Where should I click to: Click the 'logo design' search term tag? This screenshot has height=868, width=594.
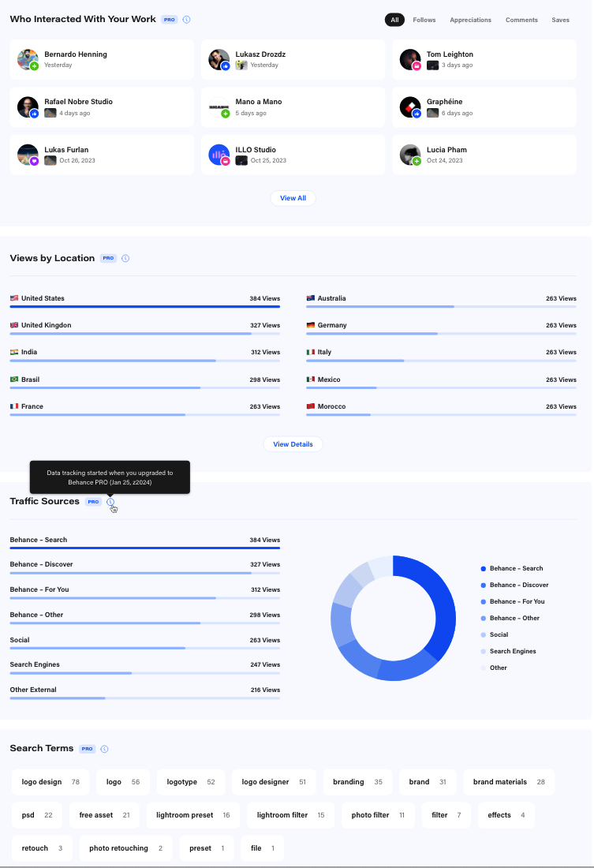50,782
